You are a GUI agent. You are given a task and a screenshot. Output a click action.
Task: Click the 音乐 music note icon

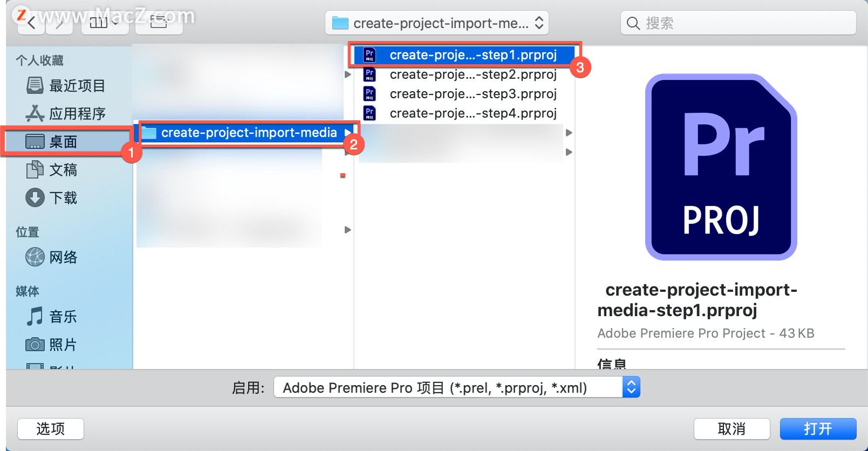tap(35, 316)
